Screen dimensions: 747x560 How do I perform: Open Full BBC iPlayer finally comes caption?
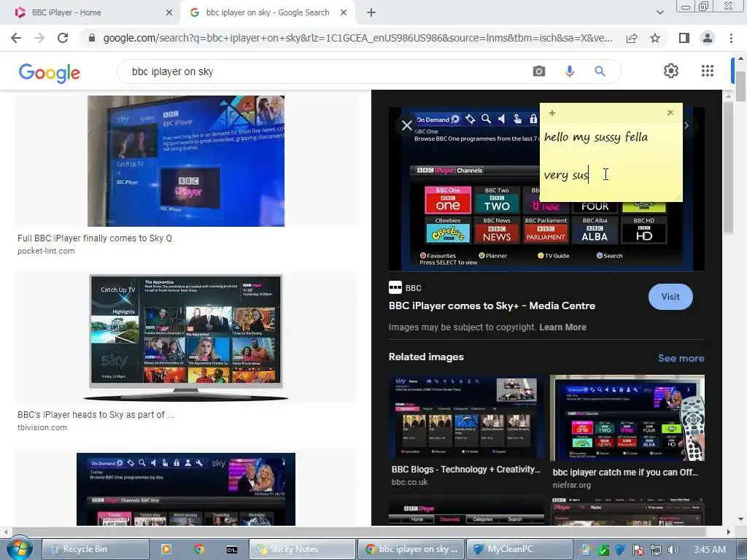tap(95, 238)
